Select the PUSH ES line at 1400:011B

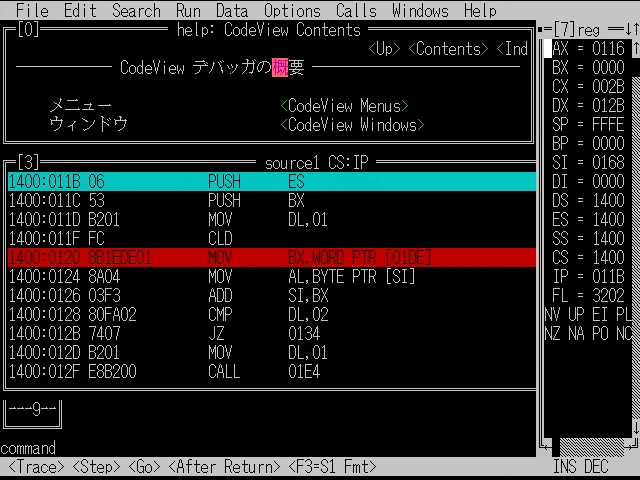click(x=272, y=181)
